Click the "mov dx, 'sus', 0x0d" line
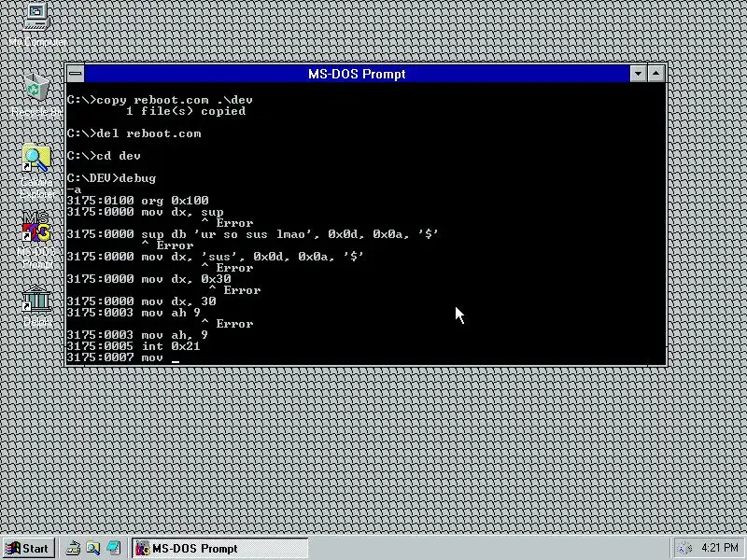The image size is (747, 560). [216, 257]
